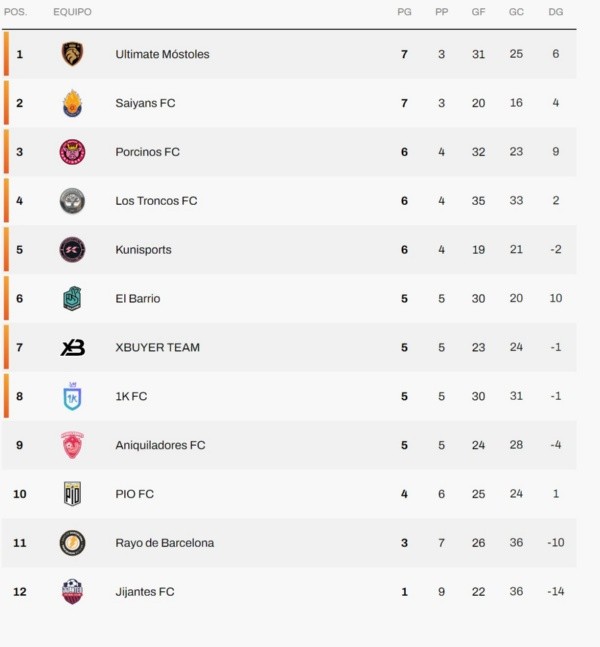Click the Rayo de Barcelona logo
The height and width of the screenshot is (647, 600).
click(x=72, y=543)
